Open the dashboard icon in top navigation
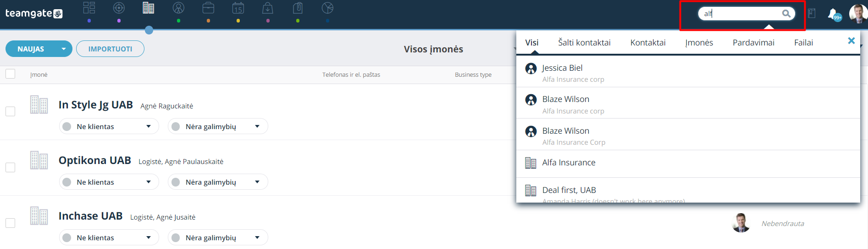Viewport: 868px width, 249px height. [x=89, y=8]
